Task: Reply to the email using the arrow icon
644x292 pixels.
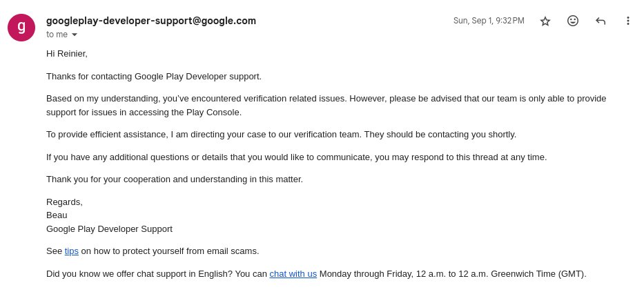Action: coord(601,21)
